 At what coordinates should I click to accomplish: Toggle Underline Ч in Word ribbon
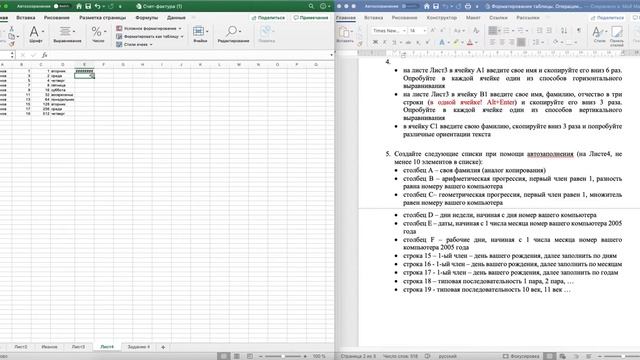(x=394, y=42)
